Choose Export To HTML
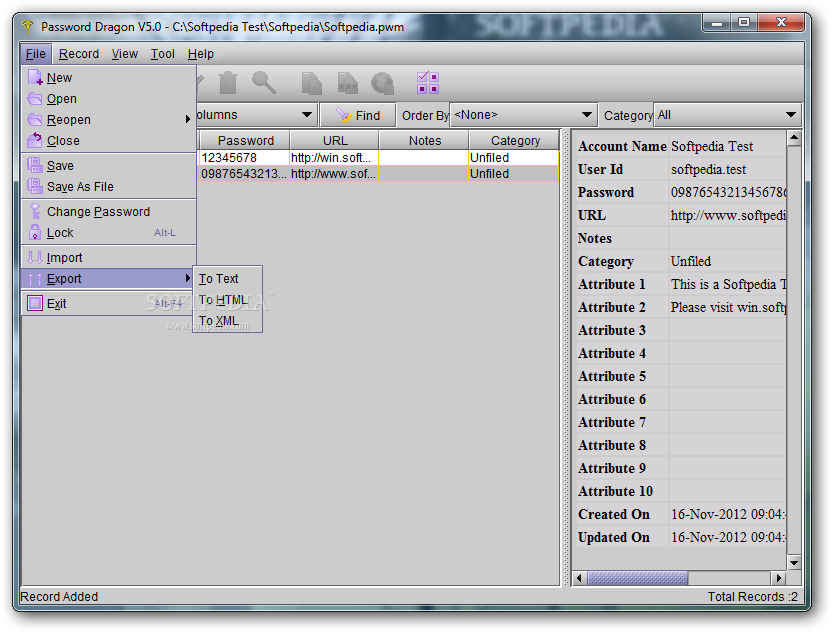The width and height of the screenshot is (832, 632). pos(227,300)
